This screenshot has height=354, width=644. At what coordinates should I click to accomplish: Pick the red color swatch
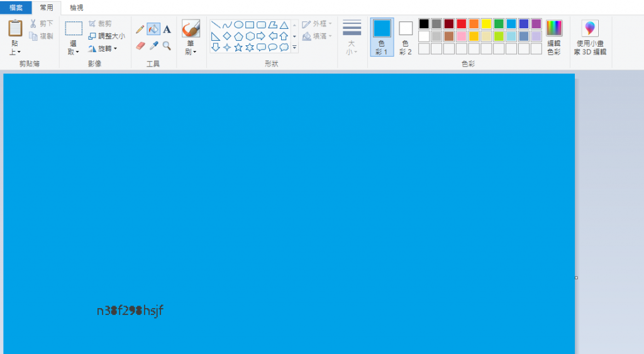click(461, 24)
